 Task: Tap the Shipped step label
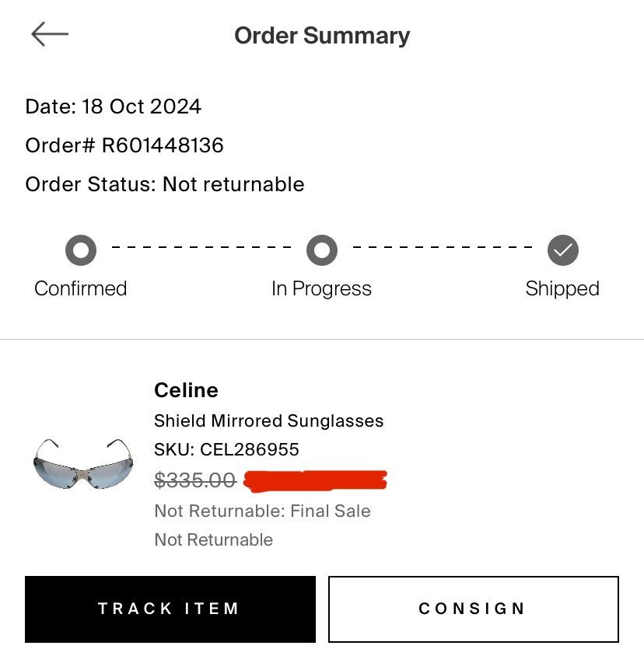tap(562, 289)
